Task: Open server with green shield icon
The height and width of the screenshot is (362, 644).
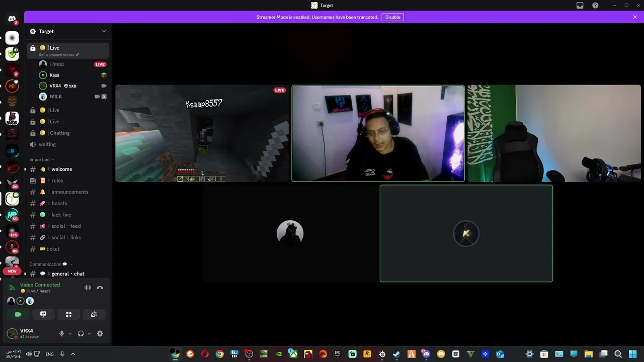Action: tap(12, 54)
